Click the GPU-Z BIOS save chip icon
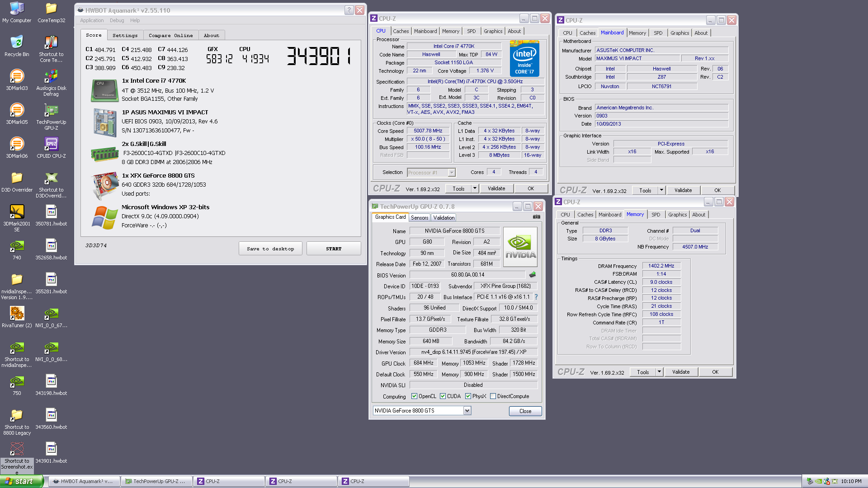 coord(533,275)
